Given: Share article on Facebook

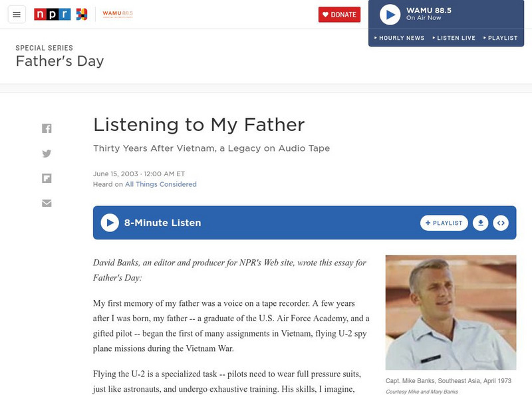Looking at the screenshot, I should pyautogui.click(x=47, y=128).
